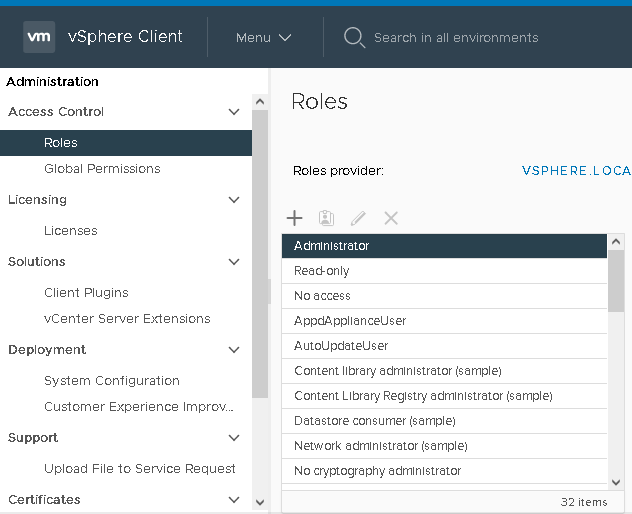Click the VSPHERE.LOCAL roles provider link
Screen dimensions: 632x514
click(x=577, y=171)
